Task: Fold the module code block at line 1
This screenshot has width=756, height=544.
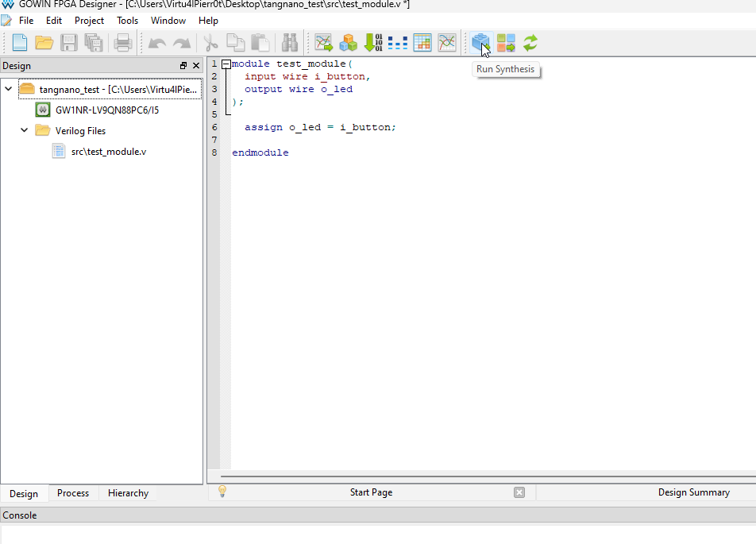Action: [x=226, y=64]
